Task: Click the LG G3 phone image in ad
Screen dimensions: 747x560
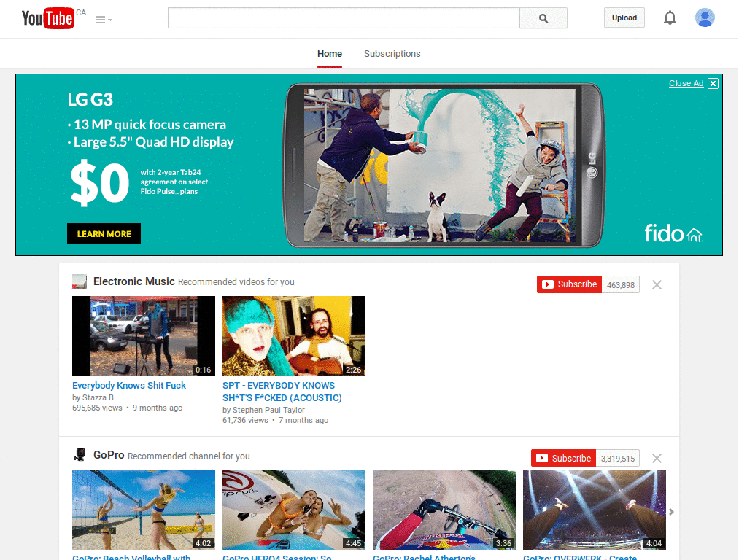Action: click(444, 166)
